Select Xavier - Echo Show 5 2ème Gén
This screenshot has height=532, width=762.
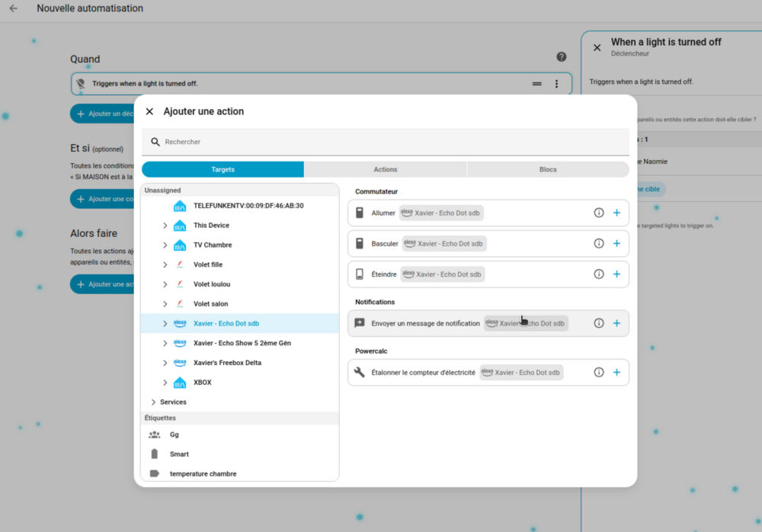point(240,343)
